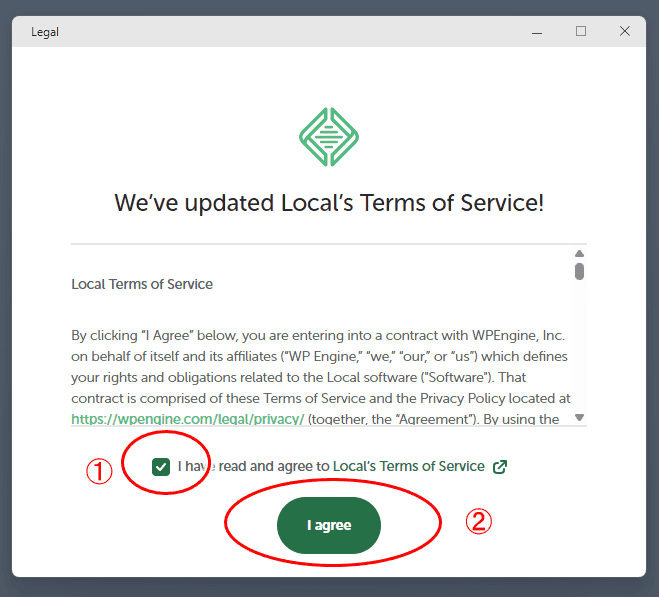Close the Legal window
The height and width of the screenshot is (597, 659).
(x=625, y=32)
